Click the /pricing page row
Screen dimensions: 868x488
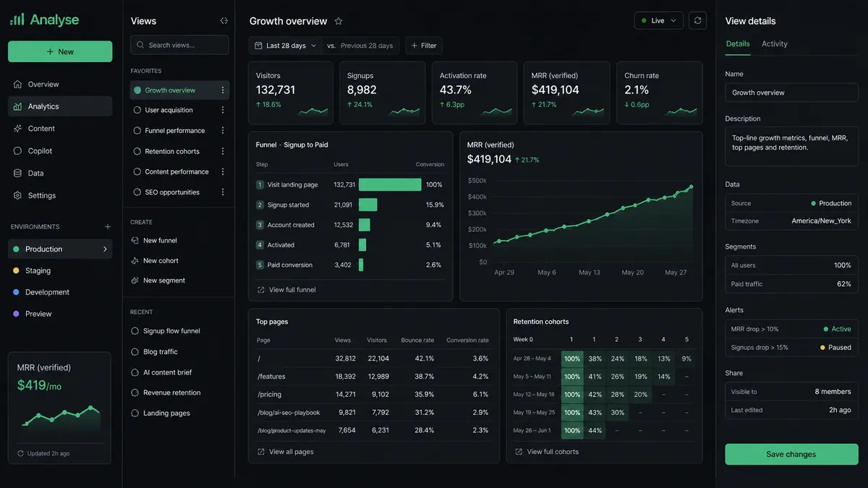[373, 395]
